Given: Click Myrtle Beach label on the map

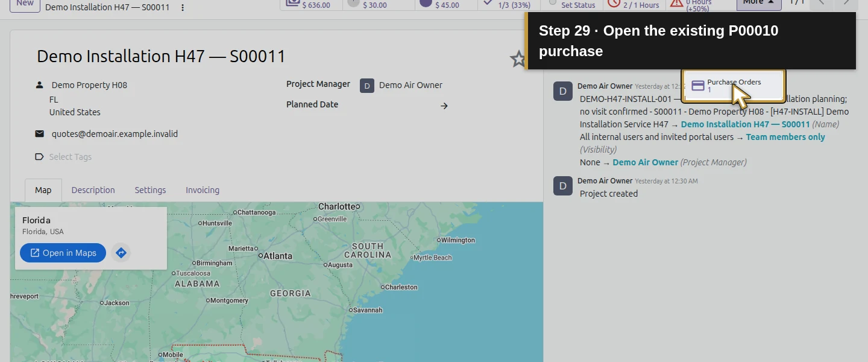Looking at the screenshot, I should coord(432,258).
